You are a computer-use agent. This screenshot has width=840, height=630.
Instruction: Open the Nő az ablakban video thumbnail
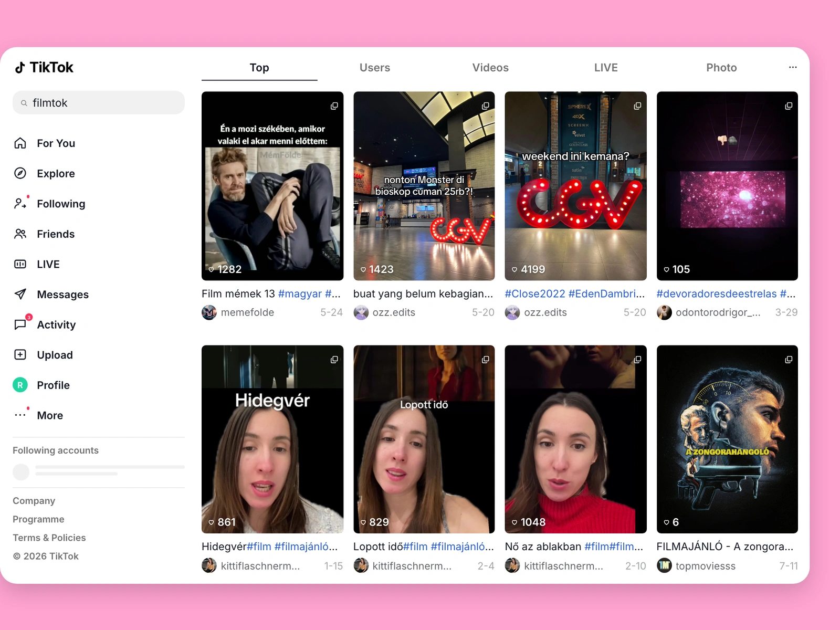(x=575, y=439)
